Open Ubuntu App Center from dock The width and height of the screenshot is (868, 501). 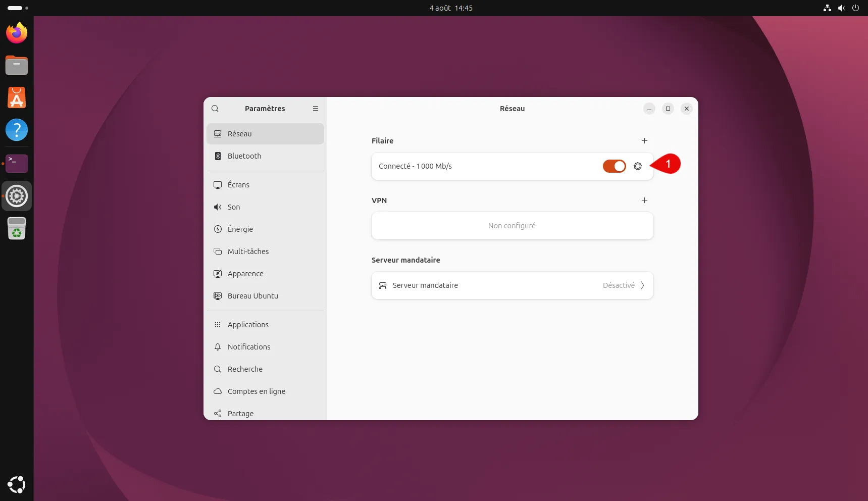pos(17,98)
